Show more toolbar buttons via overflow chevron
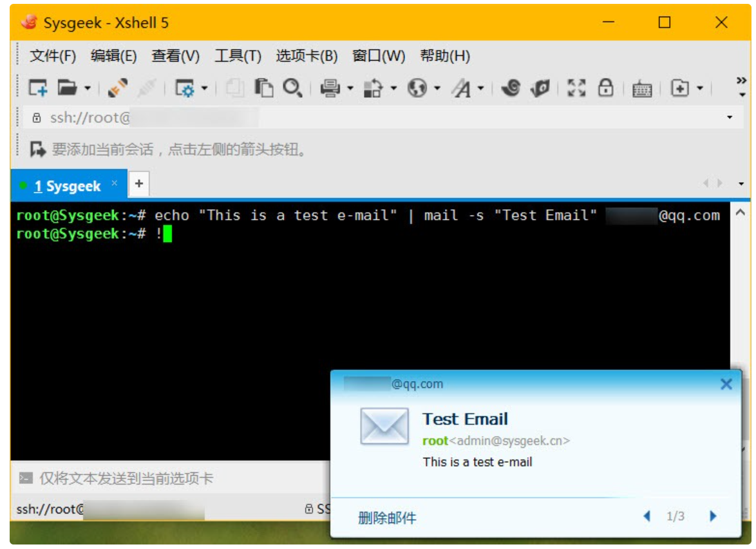This screenshot has height=549, width=756. [742, 86]
